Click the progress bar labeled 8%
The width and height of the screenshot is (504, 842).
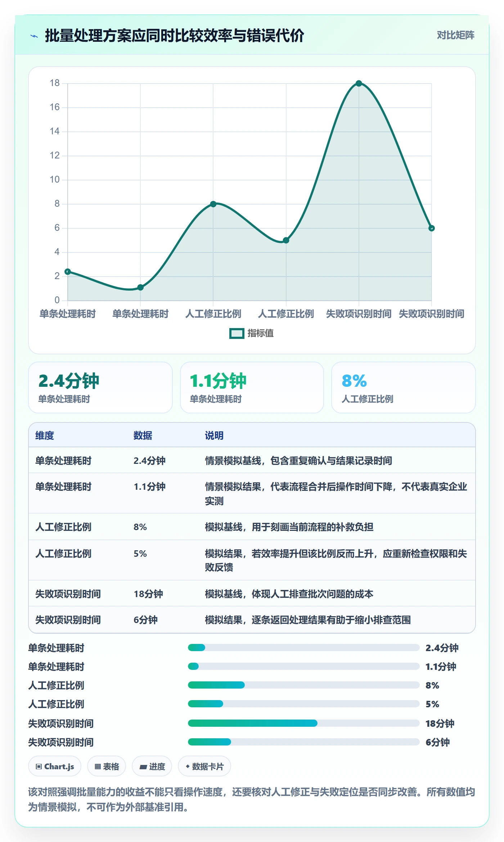pos(303,685)
